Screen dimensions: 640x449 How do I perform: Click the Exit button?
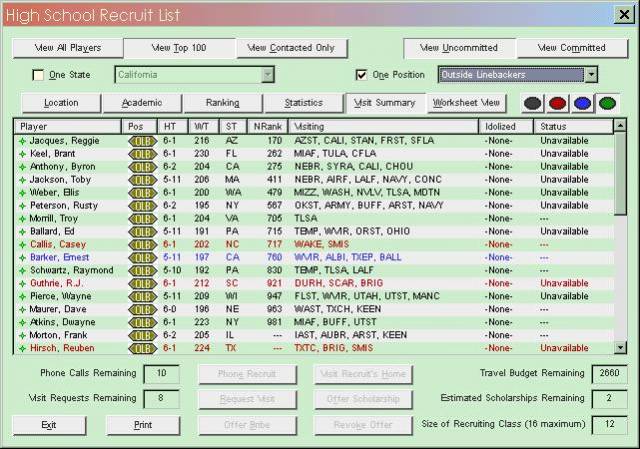(49, 425)
